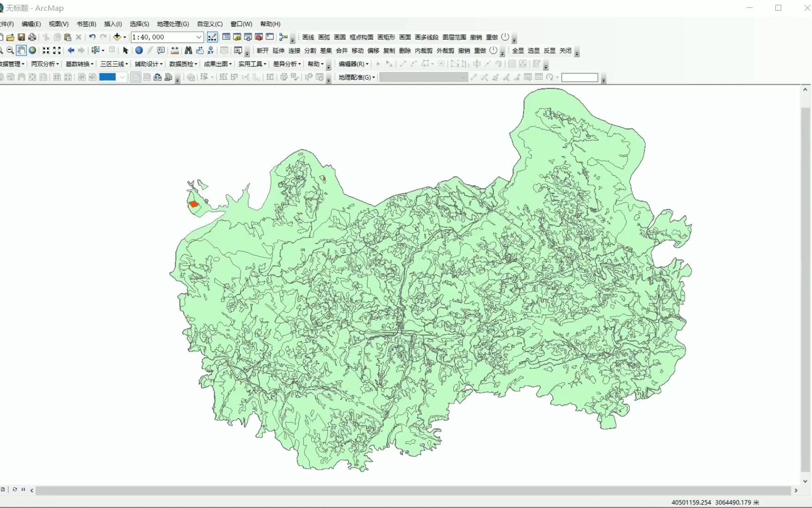Switch to Data View at bottom left

3,490
